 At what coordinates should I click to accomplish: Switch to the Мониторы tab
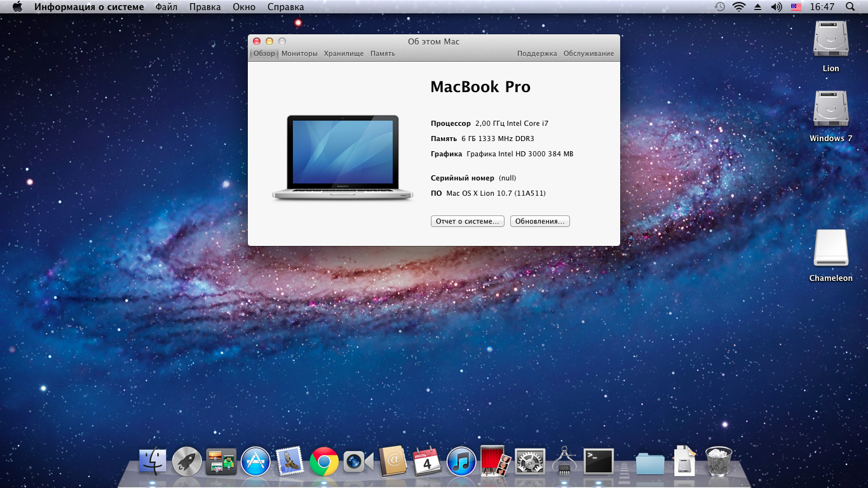(x=299, y=53)
